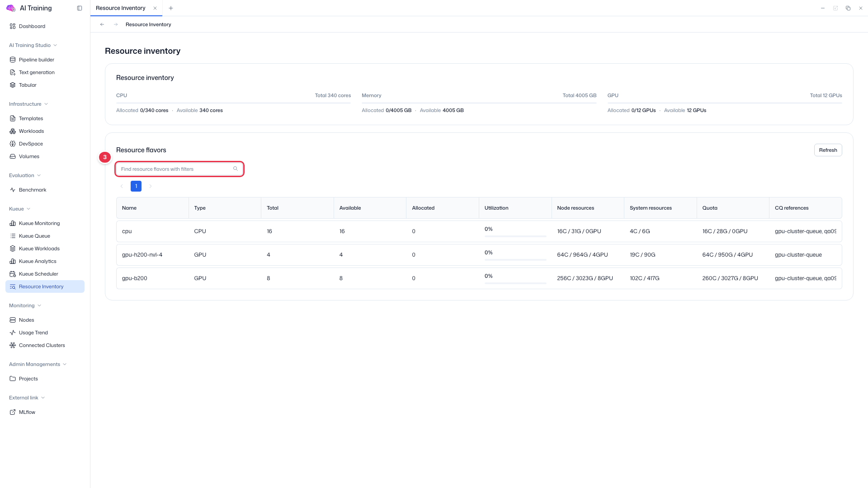
Task: Go to Text generation
Action: tap(45, 72)
